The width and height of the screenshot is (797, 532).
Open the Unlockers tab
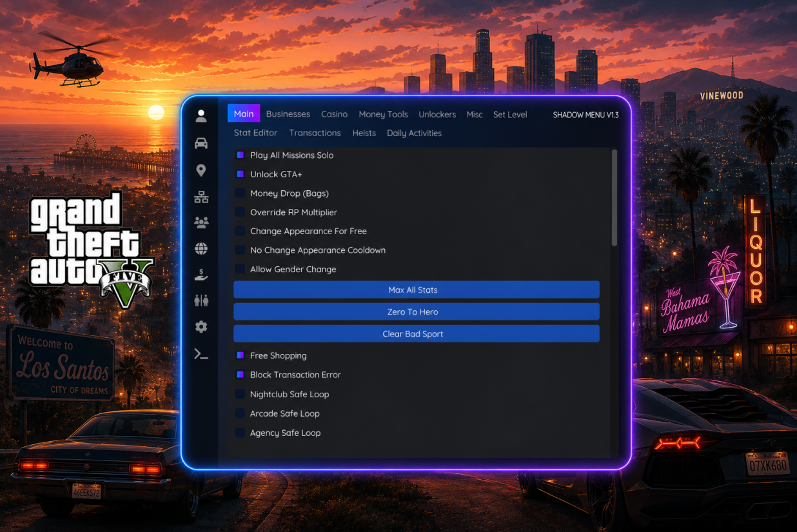click(x=437, y=114)
